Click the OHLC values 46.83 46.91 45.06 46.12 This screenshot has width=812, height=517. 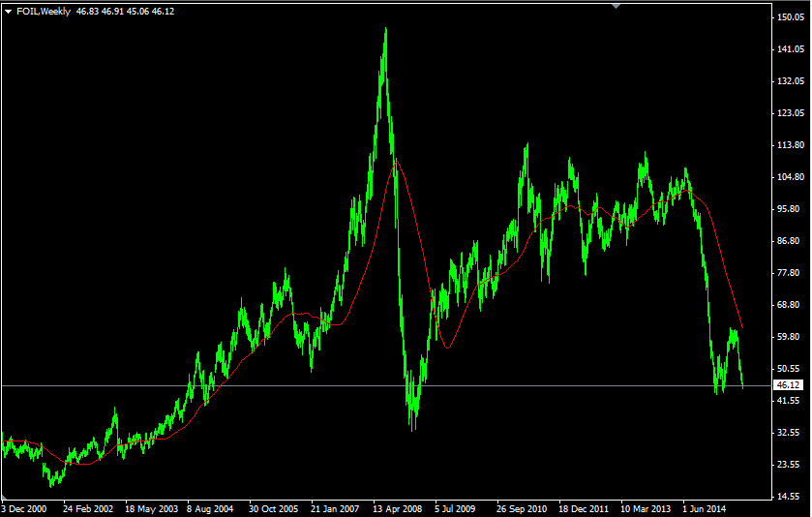(x=125, y=12)
